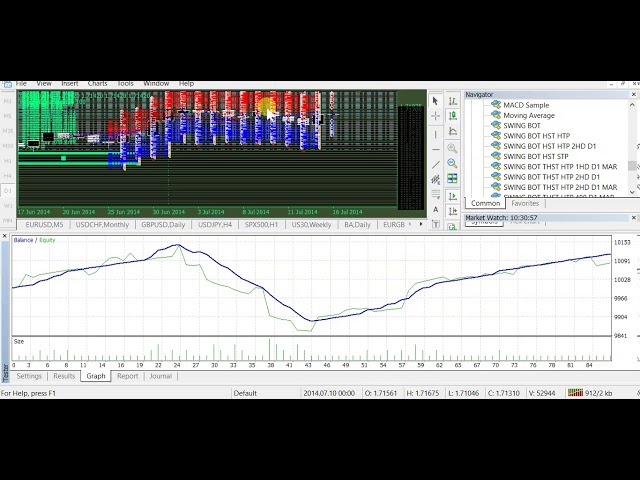Select the Text label 'A' tool
Image resolution: width=640 pixels, height=480 pixels.
coord(435,211)
